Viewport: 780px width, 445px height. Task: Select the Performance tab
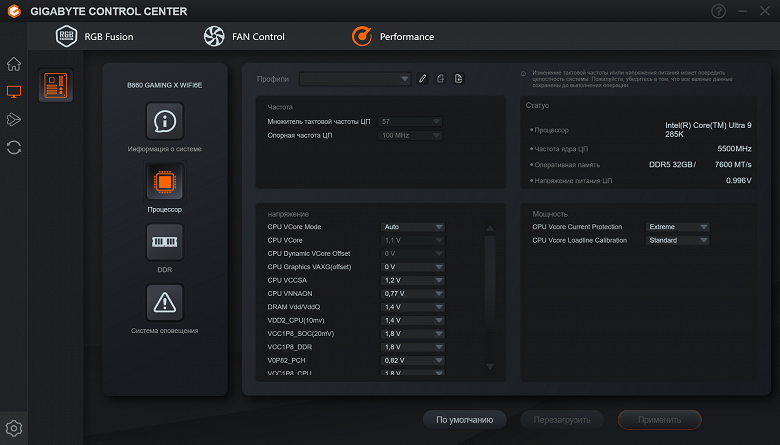tap(393, 37)
